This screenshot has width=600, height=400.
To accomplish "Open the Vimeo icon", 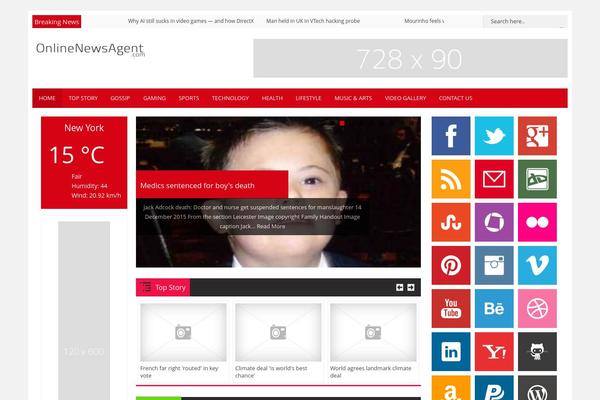I will [537, 265].
